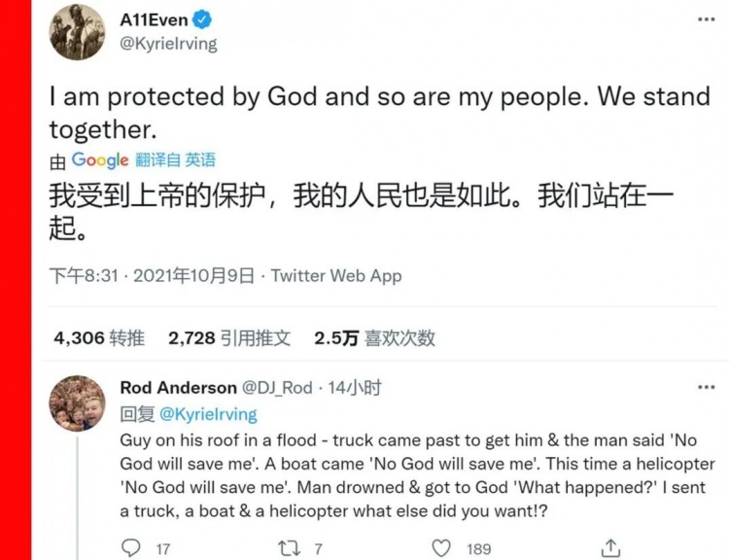729x560 pixels.
Task: Retweet Rod Anderson's reply
Action: pyautogui.click(x=289, y=548)
